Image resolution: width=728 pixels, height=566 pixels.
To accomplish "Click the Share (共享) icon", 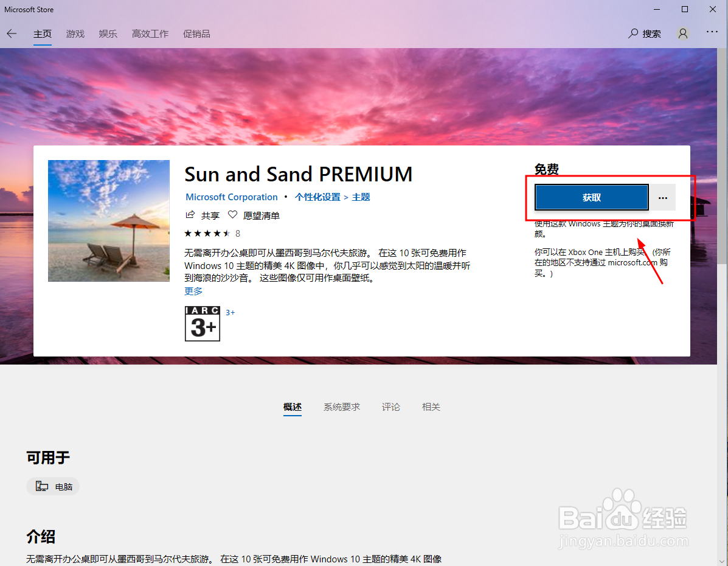I will pos(190,215).
